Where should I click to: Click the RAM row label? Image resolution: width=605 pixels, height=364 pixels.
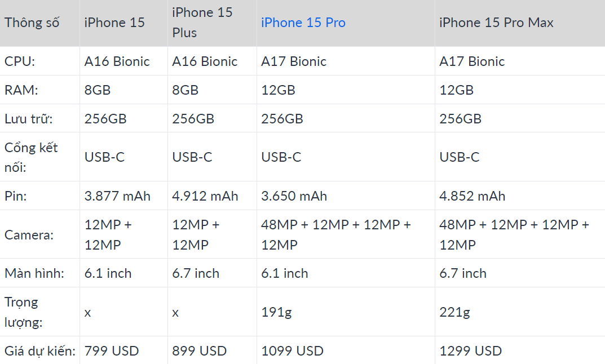[x=20, y=90]
